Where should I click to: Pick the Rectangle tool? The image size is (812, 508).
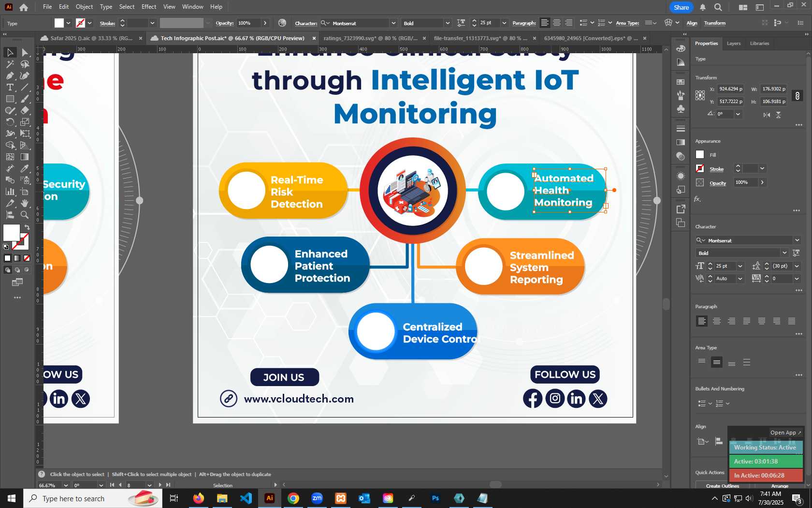click(x=10, y=99)
